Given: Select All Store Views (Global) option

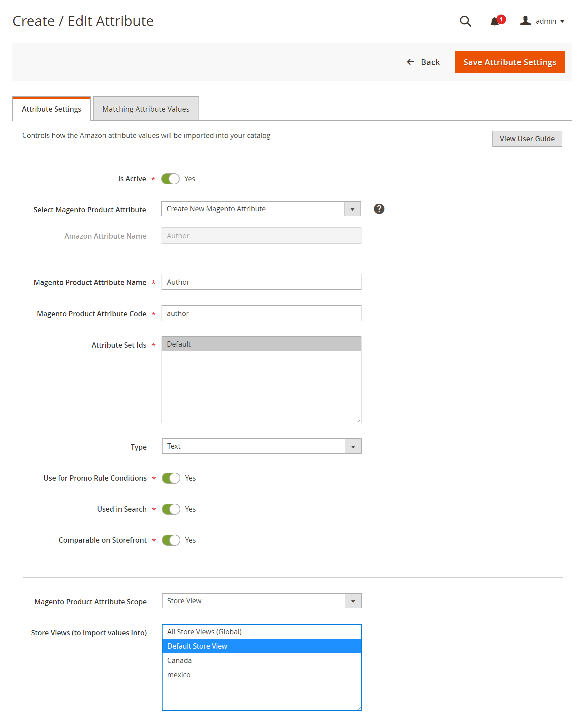Looking at the screenshot, I should tap(262, 632).
